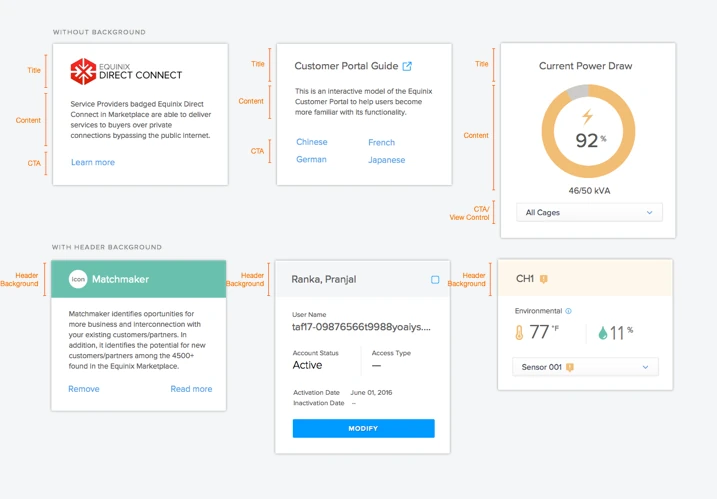Click the WITH HEADER BACKGROUND section heading
This screenshot has height=499, width=717.
(x=107, y=247)
